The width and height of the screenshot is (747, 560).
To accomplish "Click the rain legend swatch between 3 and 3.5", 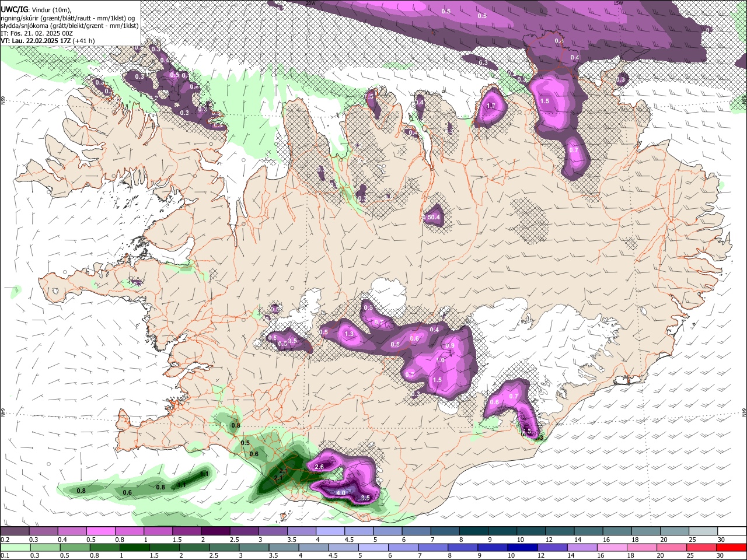I will pos(254,547).
